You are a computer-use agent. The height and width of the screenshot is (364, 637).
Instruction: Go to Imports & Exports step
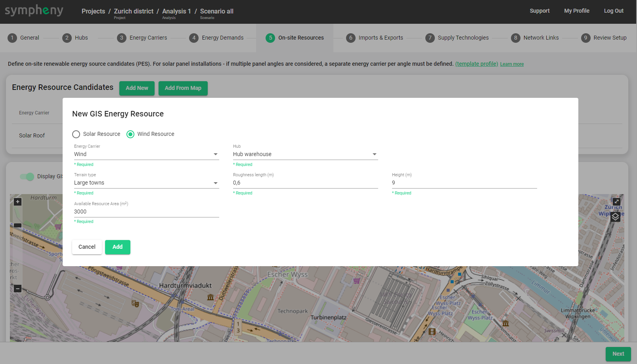pos(381,38)
